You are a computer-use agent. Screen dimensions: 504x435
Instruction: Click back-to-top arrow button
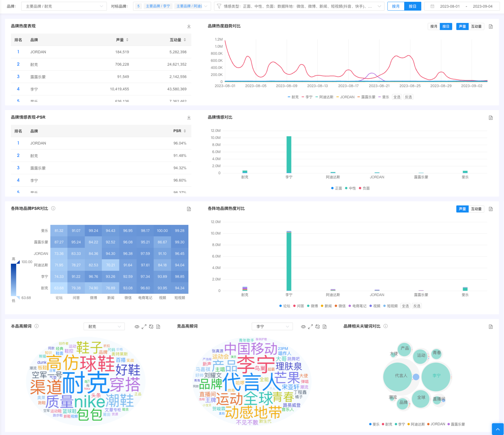pyautogui.click(x=498, y=429)
